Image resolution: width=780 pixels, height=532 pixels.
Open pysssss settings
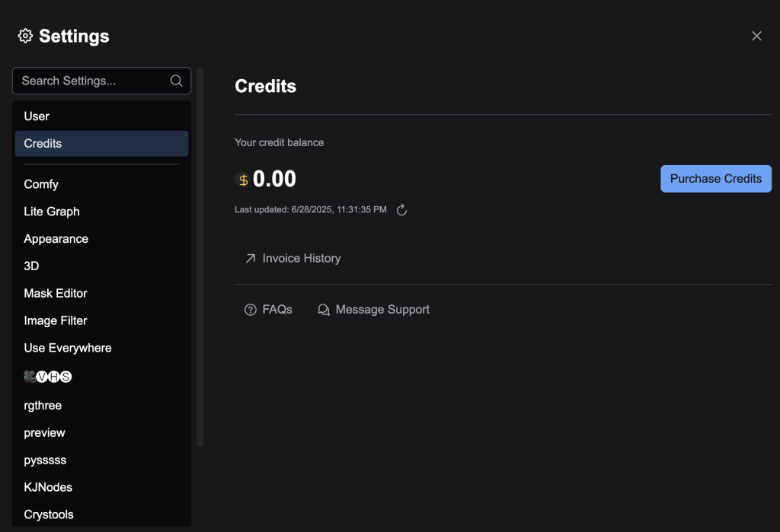101,460
